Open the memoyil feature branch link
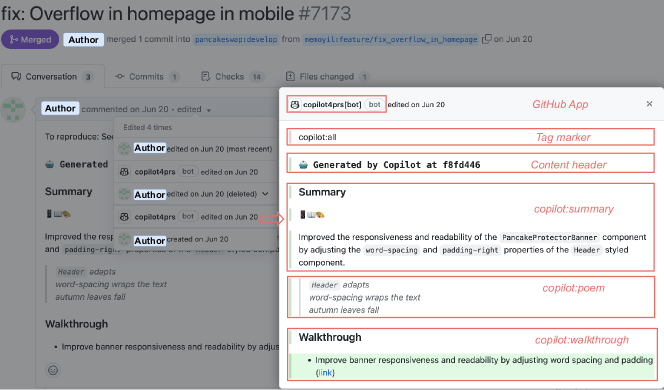 (390, 39)
